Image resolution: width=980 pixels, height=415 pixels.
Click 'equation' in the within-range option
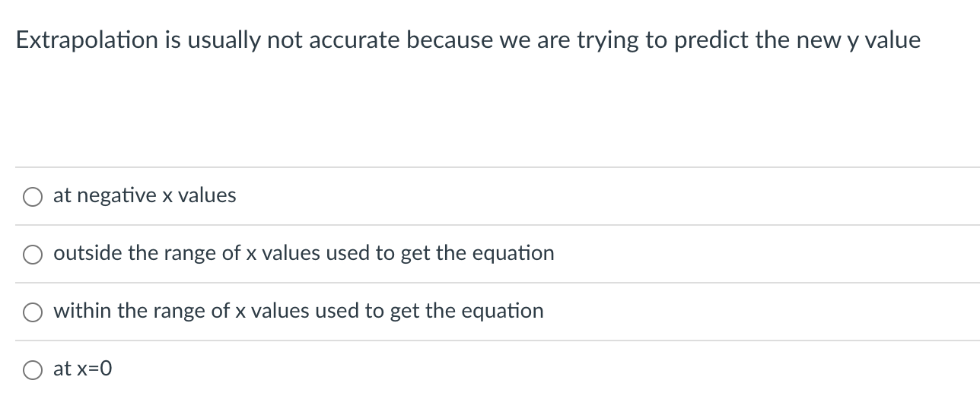502,311
